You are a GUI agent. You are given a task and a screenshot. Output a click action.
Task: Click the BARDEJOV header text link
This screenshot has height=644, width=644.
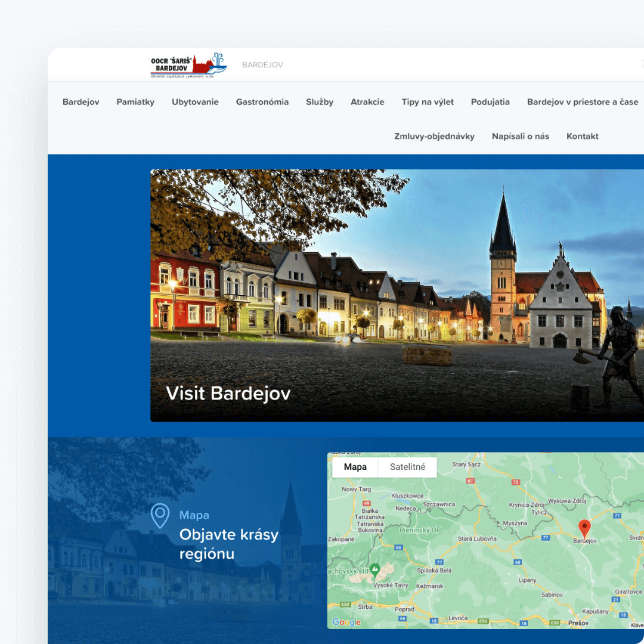262,65
